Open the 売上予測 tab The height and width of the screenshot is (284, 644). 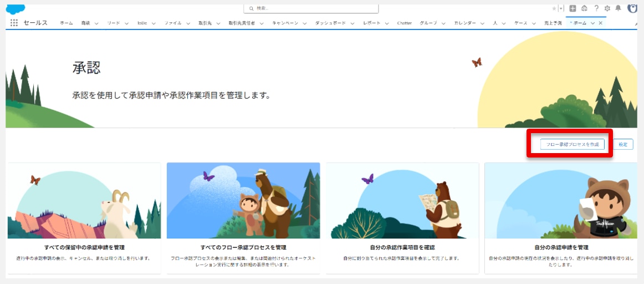coord(553,23)
